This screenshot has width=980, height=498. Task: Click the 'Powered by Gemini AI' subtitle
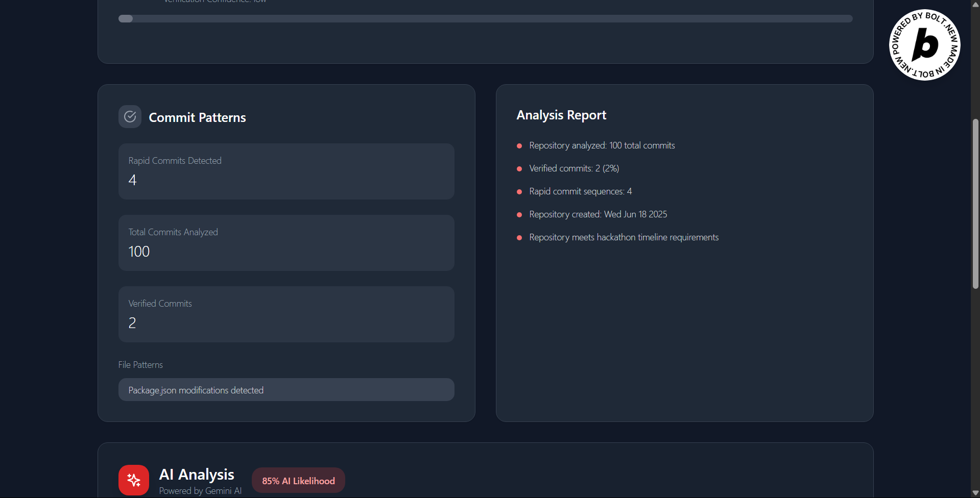tap(200, 491)
